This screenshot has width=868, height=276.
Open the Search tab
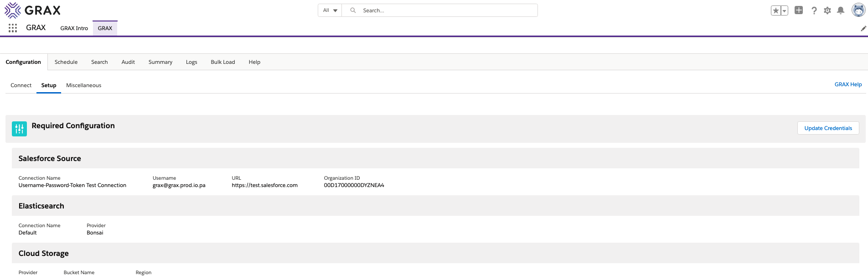(x=99, y=62)
